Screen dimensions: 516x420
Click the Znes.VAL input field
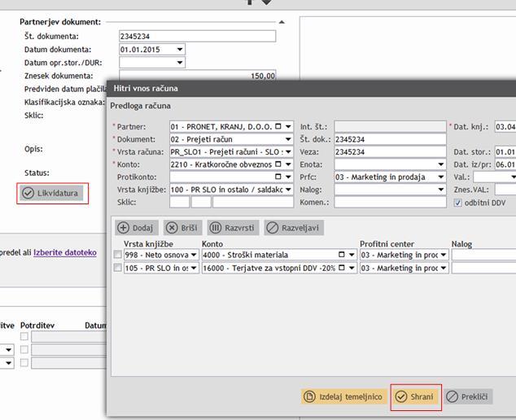(505, 190)
